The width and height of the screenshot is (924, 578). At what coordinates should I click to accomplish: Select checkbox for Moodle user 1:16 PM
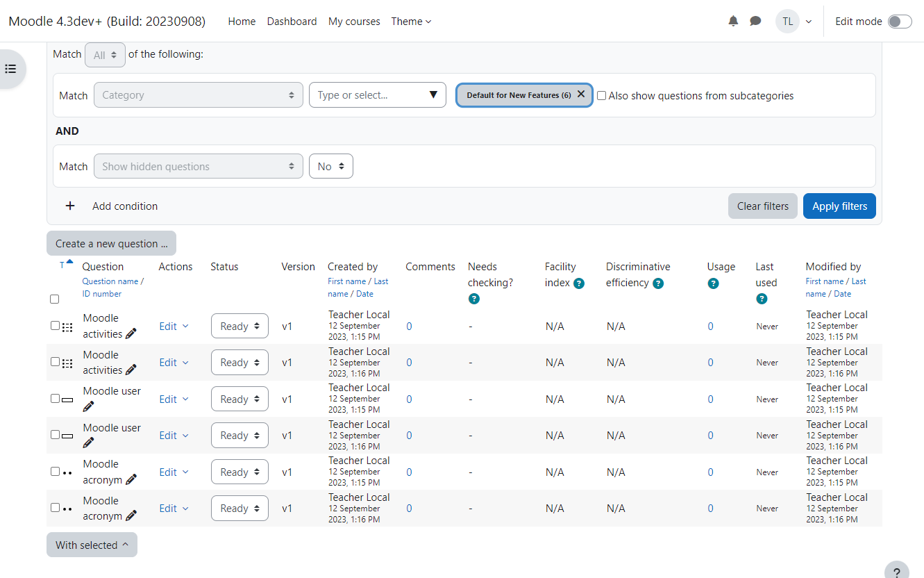coord(56,434)
